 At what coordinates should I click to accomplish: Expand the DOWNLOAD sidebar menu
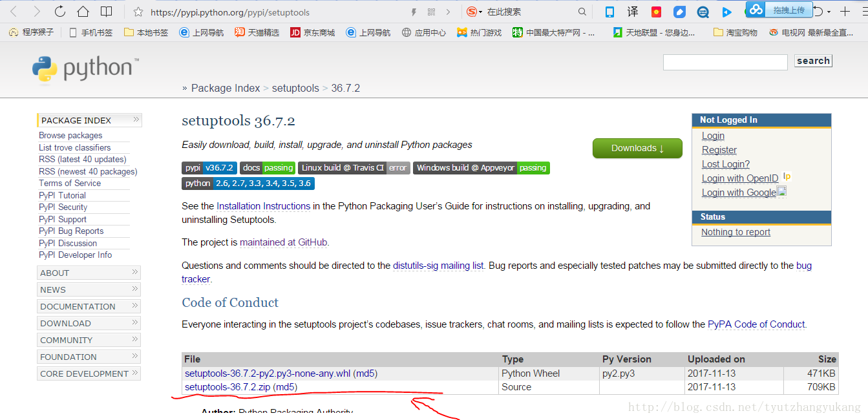point(89,323)
